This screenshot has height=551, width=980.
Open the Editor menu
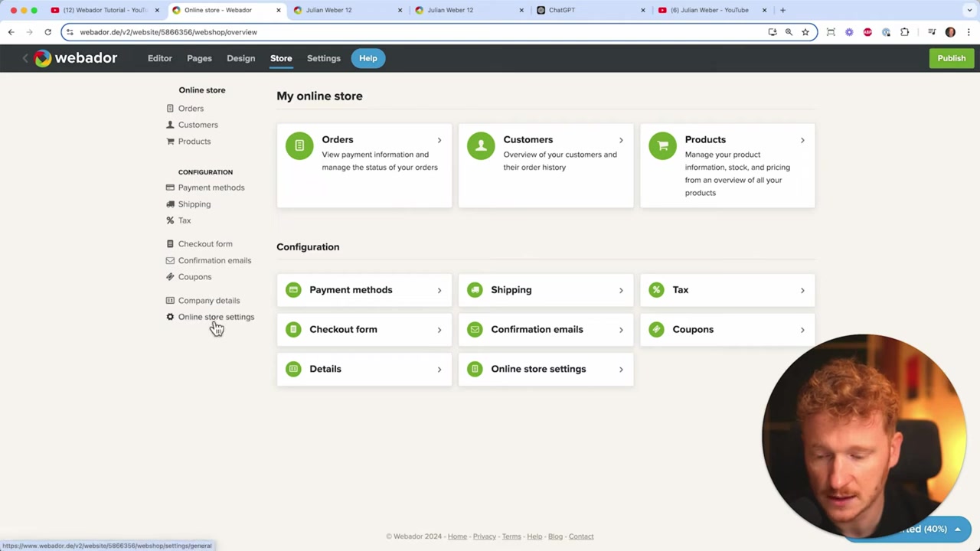160,58
